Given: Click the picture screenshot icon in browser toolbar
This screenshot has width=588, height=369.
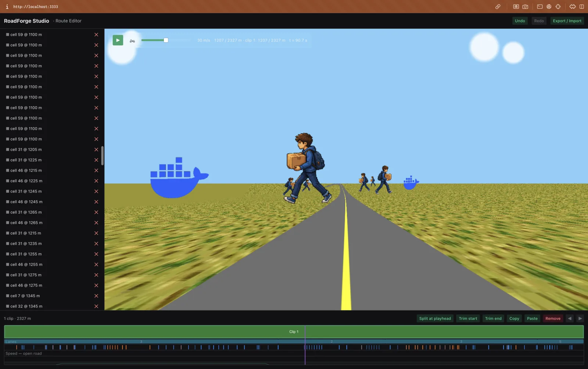Looking at the screenshot, I should coord(516,7).
